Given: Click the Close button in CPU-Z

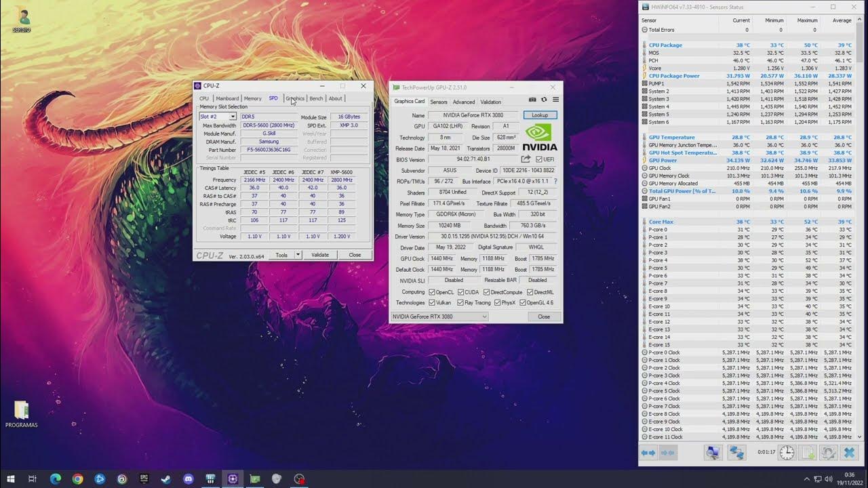Looking at the screenshot, I should point(355,255).
